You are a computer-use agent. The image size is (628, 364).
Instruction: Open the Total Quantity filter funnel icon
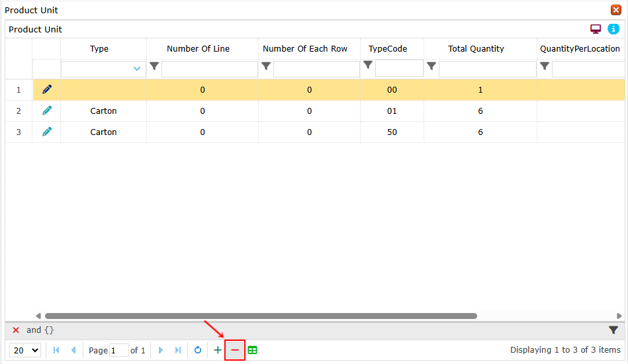(x=431, y=66)
